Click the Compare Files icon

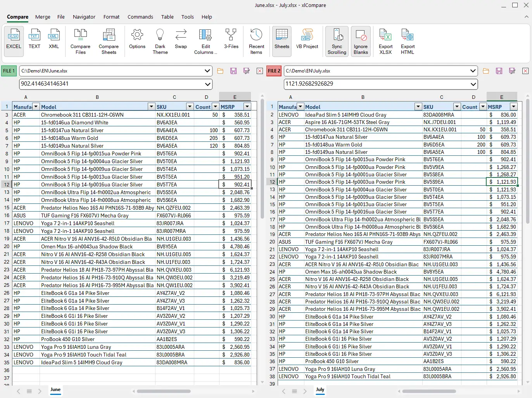pyautogui.click(x=80, y=41)
